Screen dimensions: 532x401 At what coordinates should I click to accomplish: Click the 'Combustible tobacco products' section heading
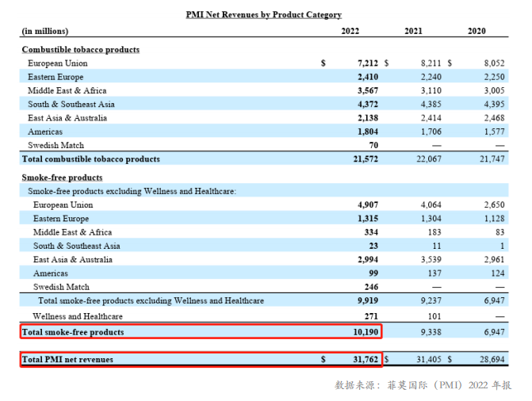coord(81,50)
